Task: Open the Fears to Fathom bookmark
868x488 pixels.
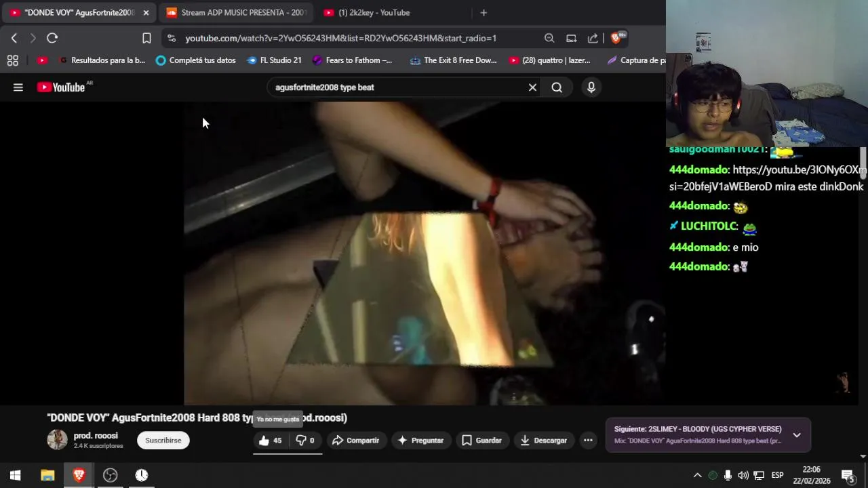Action: point(352,60)
